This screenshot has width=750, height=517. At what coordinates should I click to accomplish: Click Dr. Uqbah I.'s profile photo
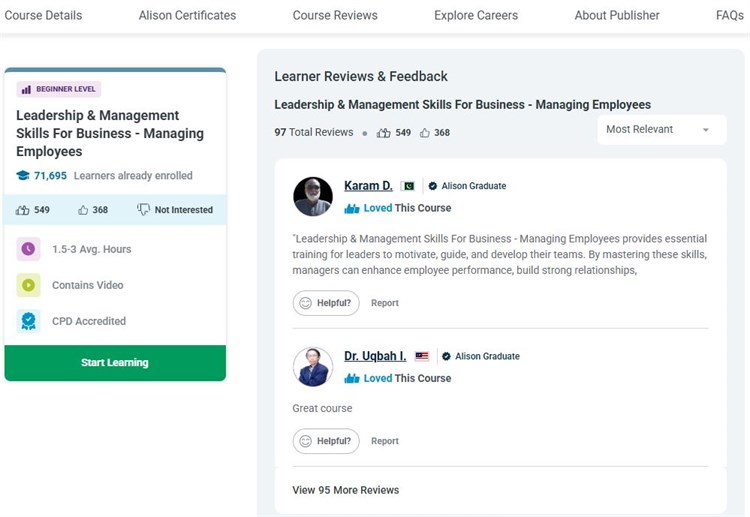(313, 367)
